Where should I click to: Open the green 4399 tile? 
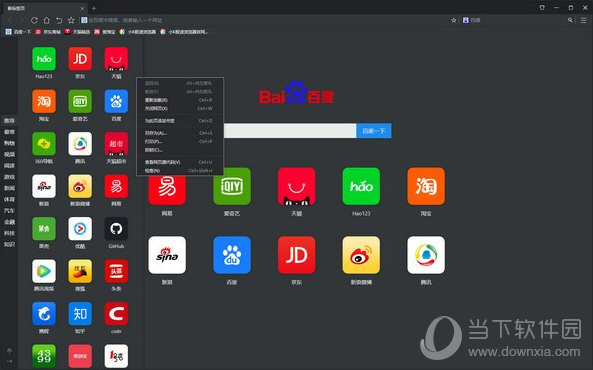pos(44,356)
